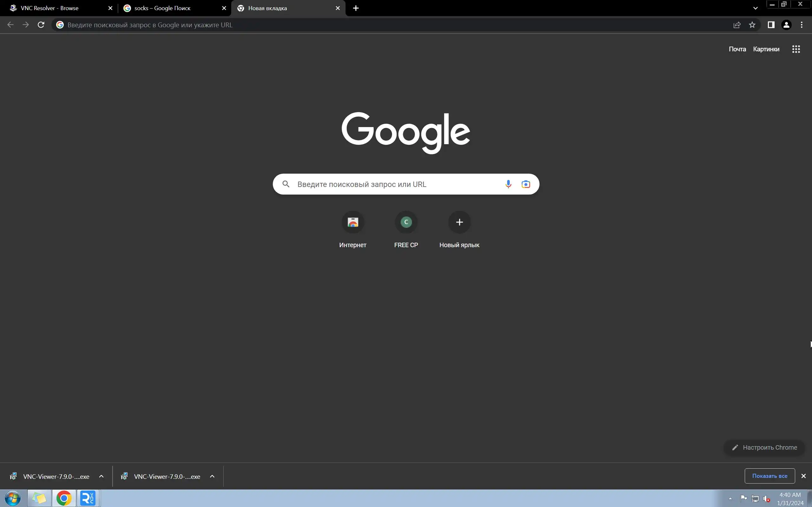Open the Chrome profile avatar
812x507 pixels.
coord(786,25)
